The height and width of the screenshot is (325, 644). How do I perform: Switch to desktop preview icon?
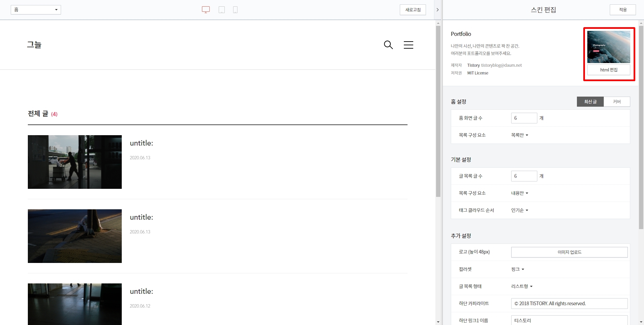(x=206, y=10)
